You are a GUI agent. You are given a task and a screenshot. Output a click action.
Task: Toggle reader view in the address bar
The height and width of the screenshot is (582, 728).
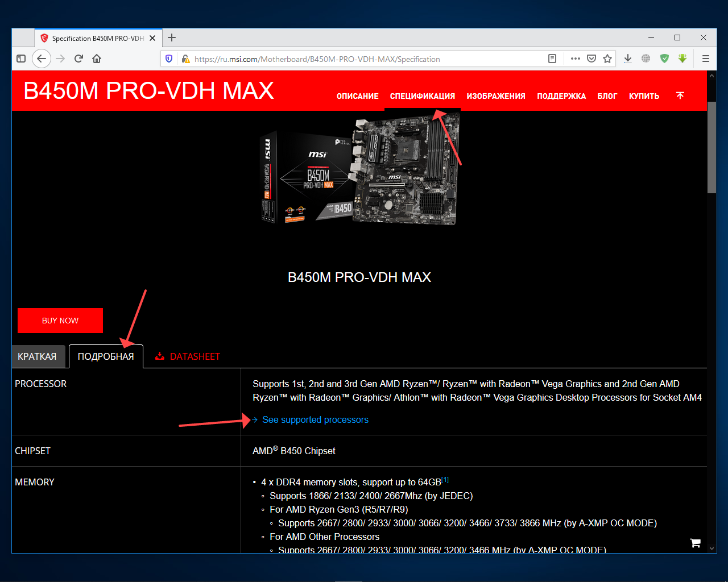coord(552,59)
